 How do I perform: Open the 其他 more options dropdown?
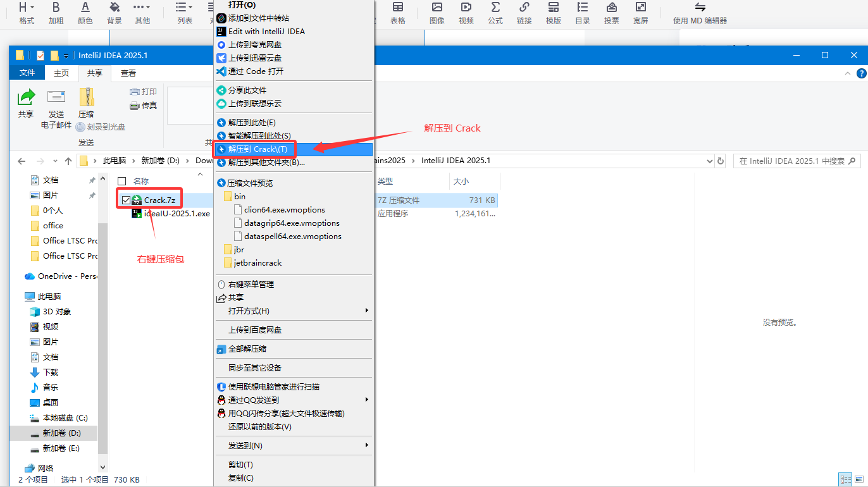point(142,13)
